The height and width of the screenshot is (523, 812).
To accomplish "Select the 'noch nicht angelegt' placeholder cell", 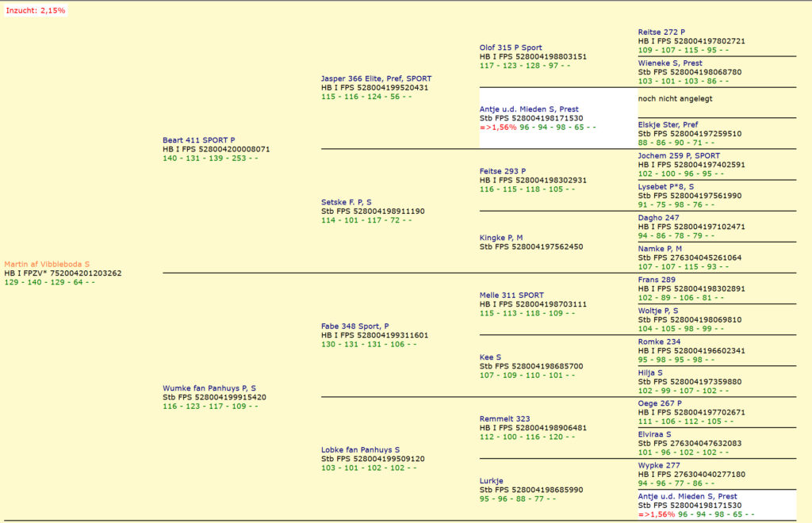I will 674,98.
